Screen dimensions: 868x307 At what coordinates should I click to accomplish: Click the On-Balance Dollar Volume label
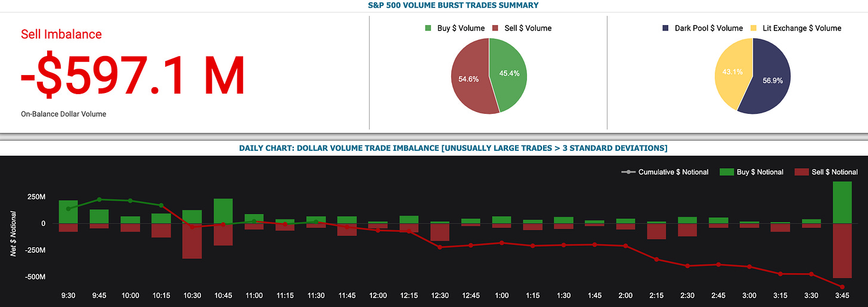pyautogui.click(x=63, y=113)
